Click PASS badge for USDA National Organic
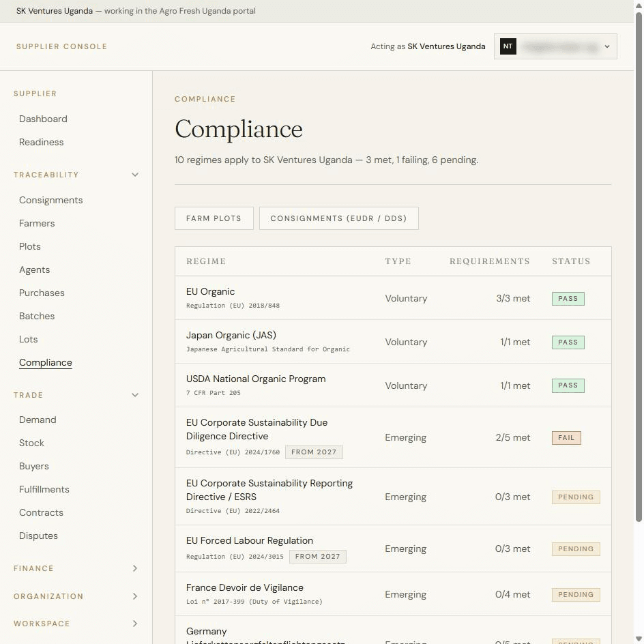 (x=568, y=385)
